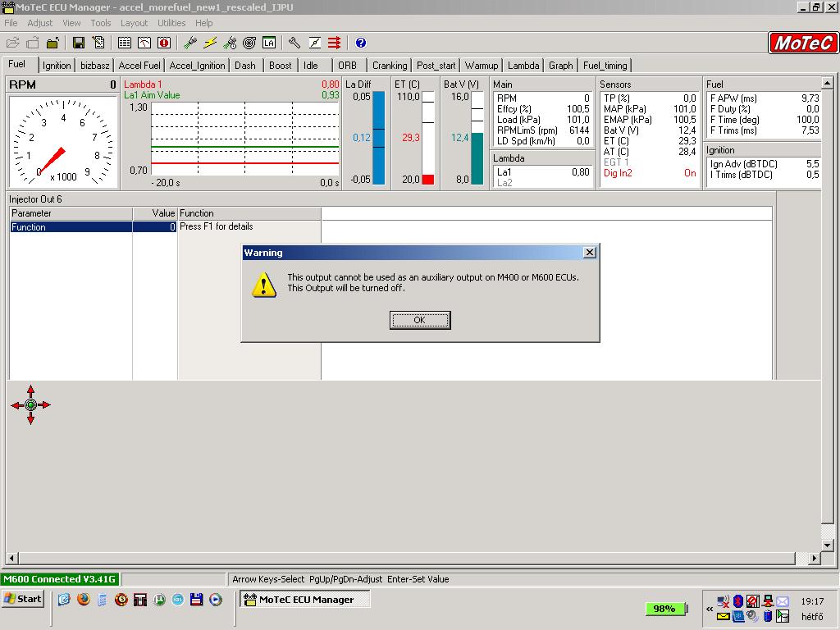Switch to the Boost tab

(281, 66)
